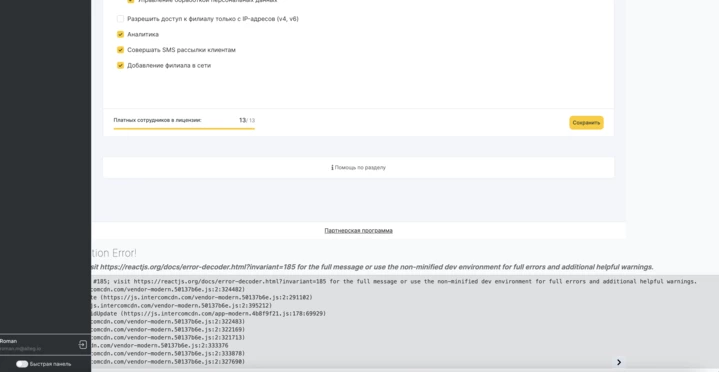Uncheck the Аналитика checkbox
The height and width of the screenshot is (372, 719).
(120, 34)
